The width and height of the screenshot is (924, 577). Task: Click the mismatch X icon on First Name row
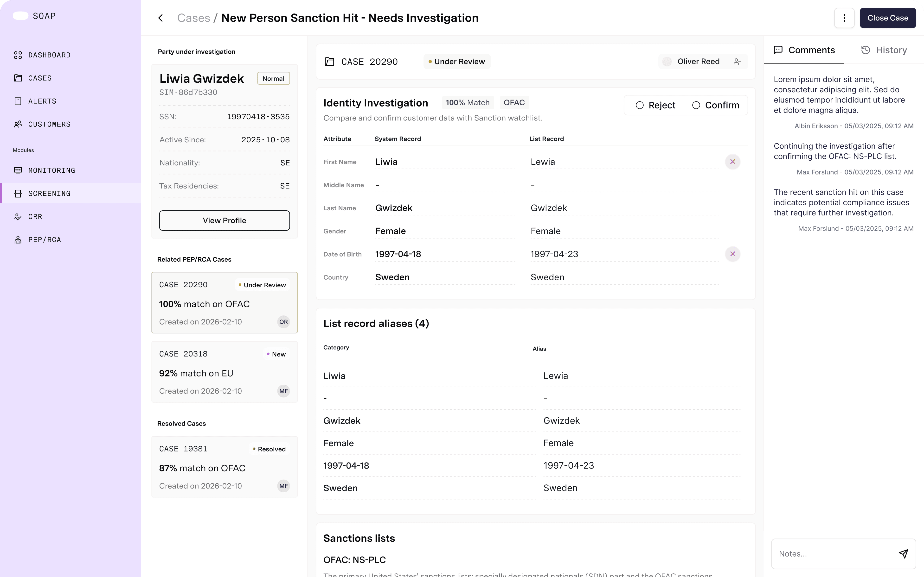point(732,162)
